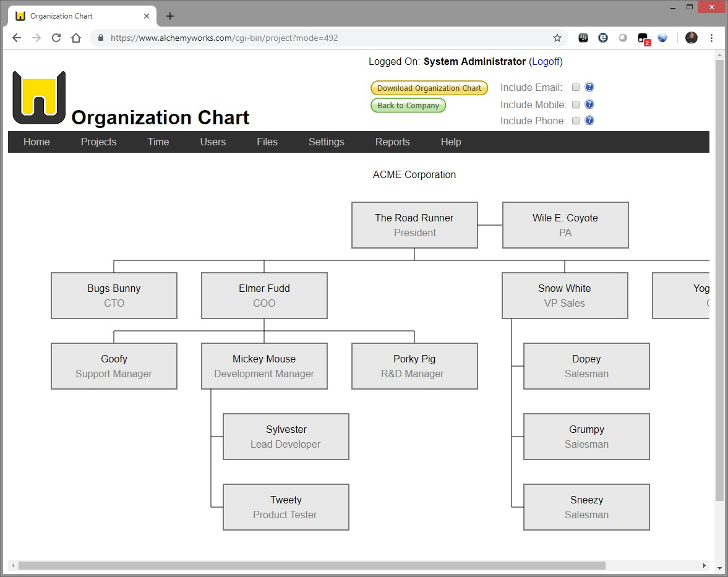Open help for Include Phone option
This screenshot has height=577, width=728.
[x=589, y=120]
